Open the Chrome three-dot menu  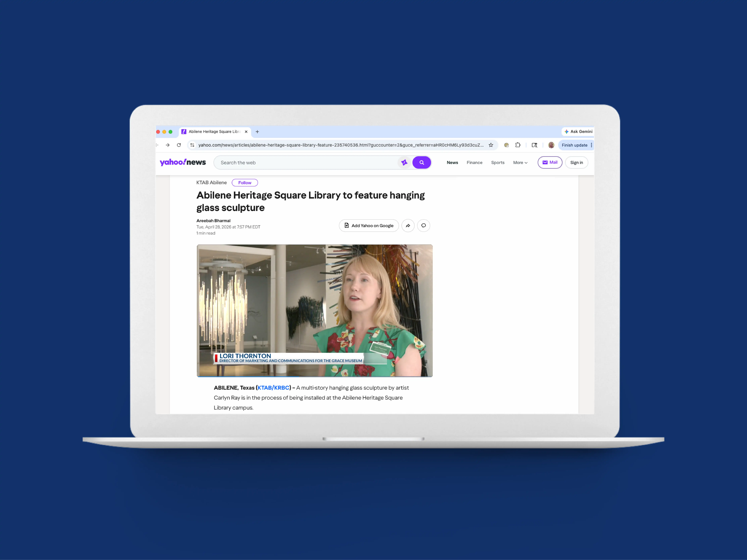click(591, 145)
